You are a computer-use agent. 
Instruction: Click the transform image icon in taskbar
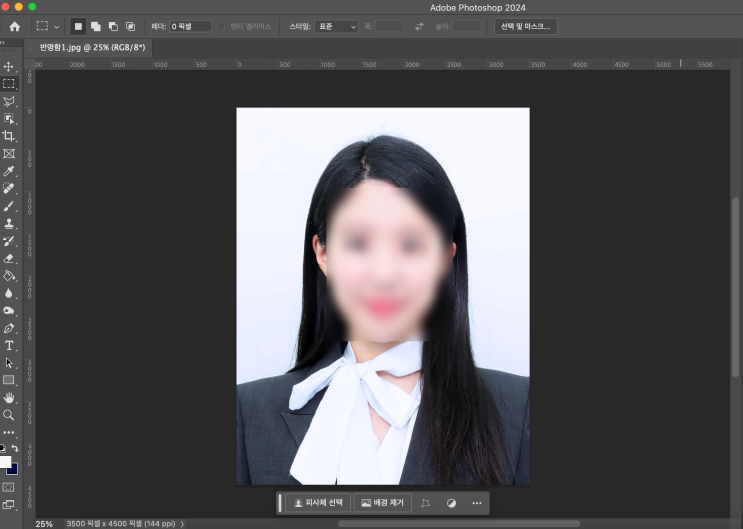(x=426, y=503)
